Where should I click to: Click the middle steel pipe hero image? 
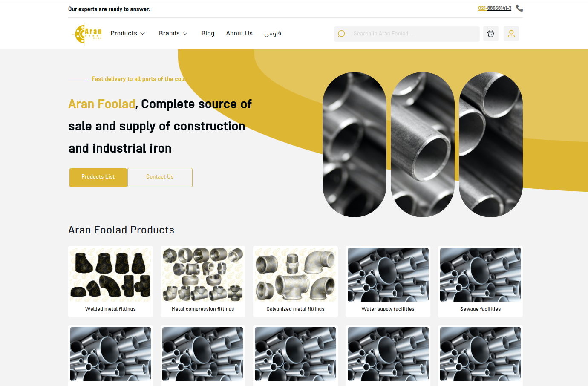(423, 144)
